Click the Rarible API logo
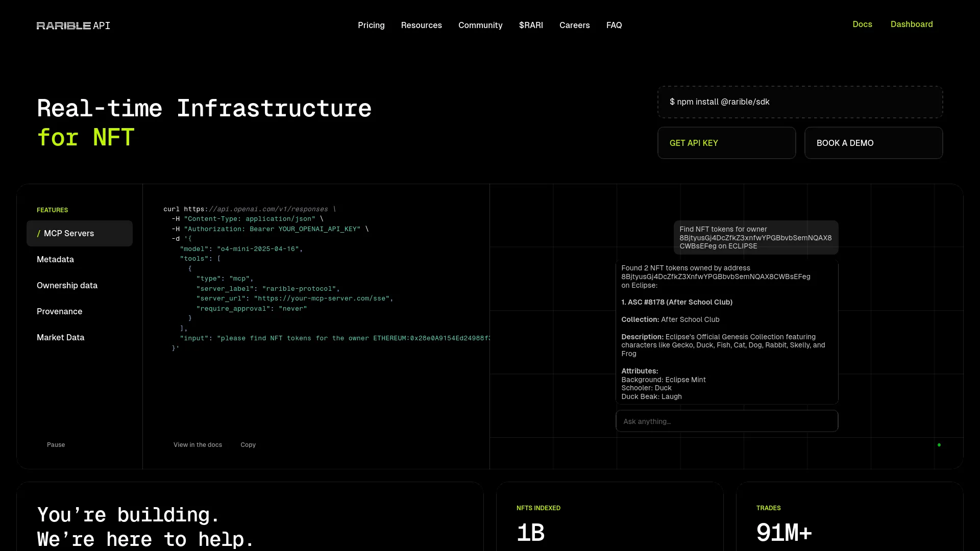The height and width of the screenshot is (551, 980). point(73,26)
